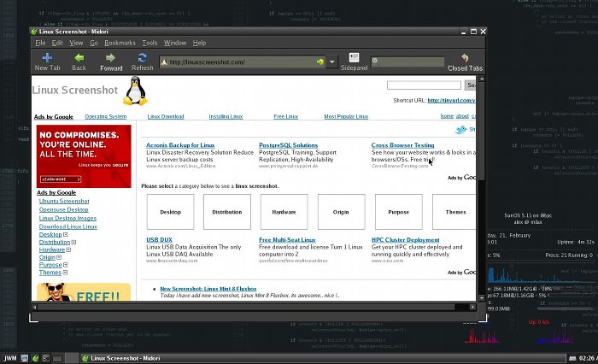Click the Linux Download top ad link
Image resolution: width=598 pixels, height=364 pixels.
166,116
